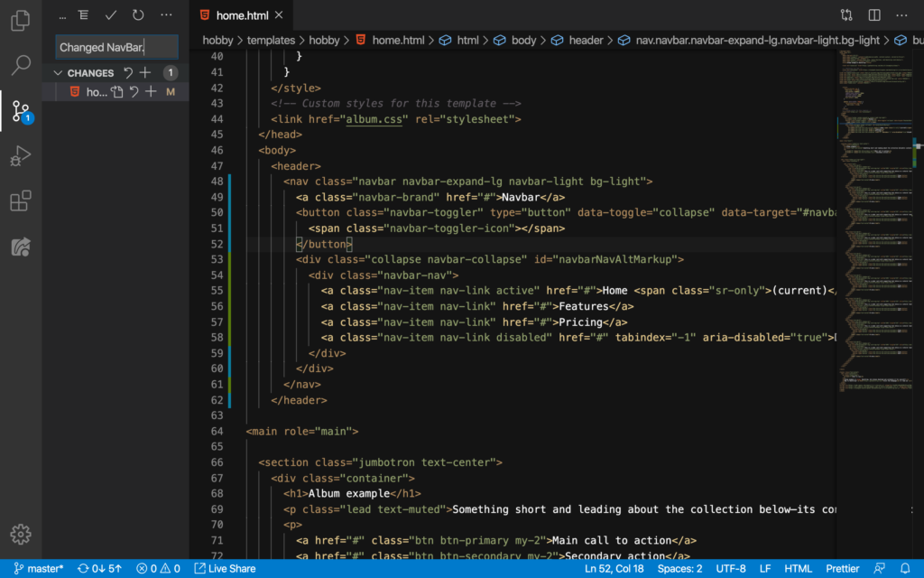This screenshot has height=578, width=924.
Task: Click the closing </header> tag on line 62
Action: pyautogui.click(x=299, y=400)
